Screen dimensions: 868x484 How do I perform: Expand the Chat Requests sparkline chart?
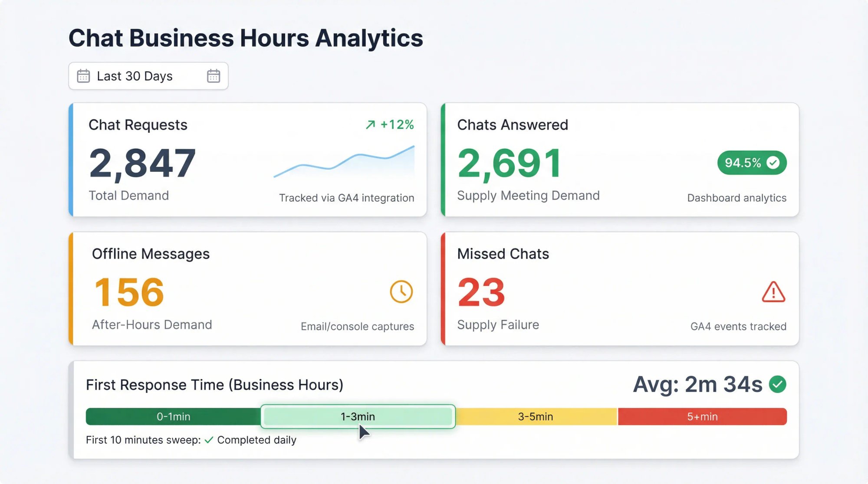point(344,165)
